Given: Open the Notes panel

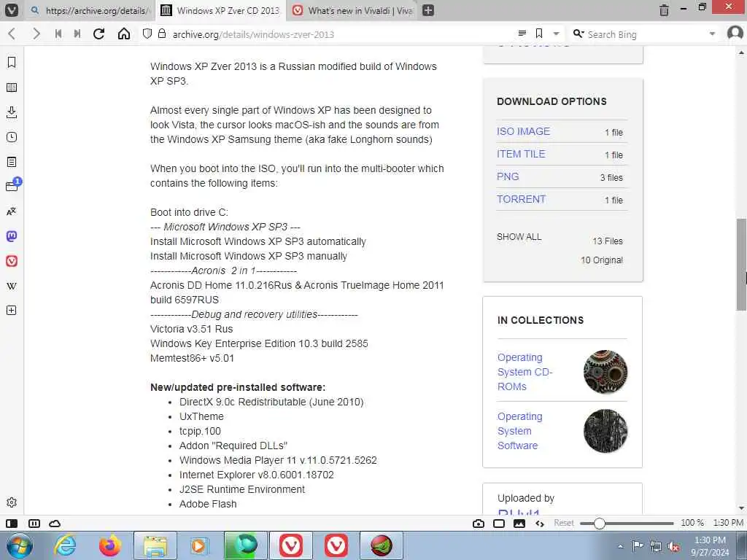Looking at the screenshot, I should 12,162.
